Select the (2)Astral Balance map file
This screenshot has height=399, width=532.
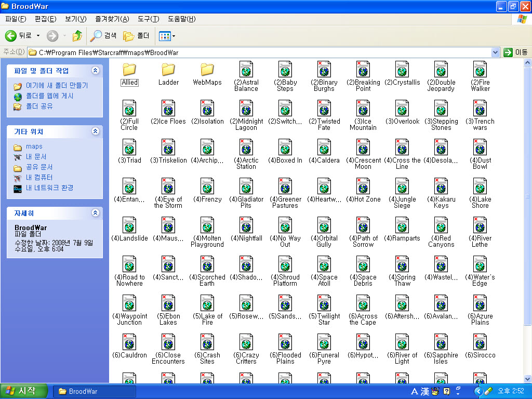246,77
